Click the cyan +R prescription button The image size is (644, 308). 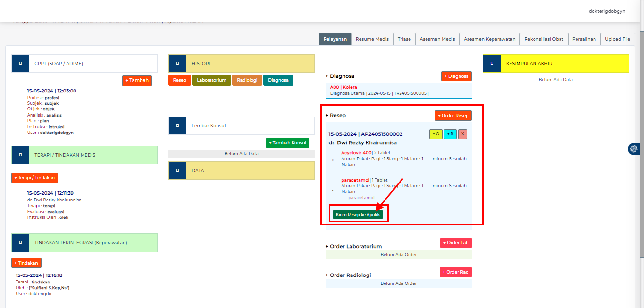click(450, 134)
